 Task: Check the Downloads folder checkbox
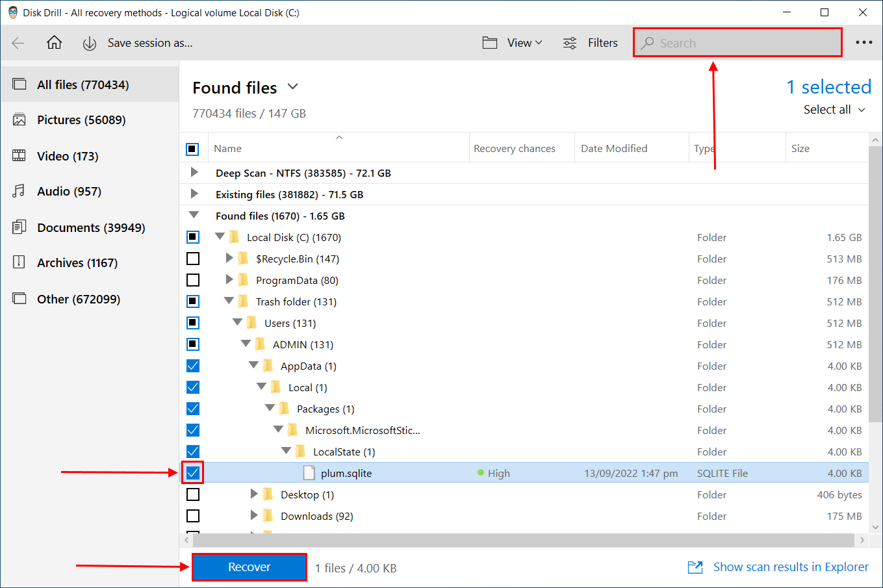[193, 516]
